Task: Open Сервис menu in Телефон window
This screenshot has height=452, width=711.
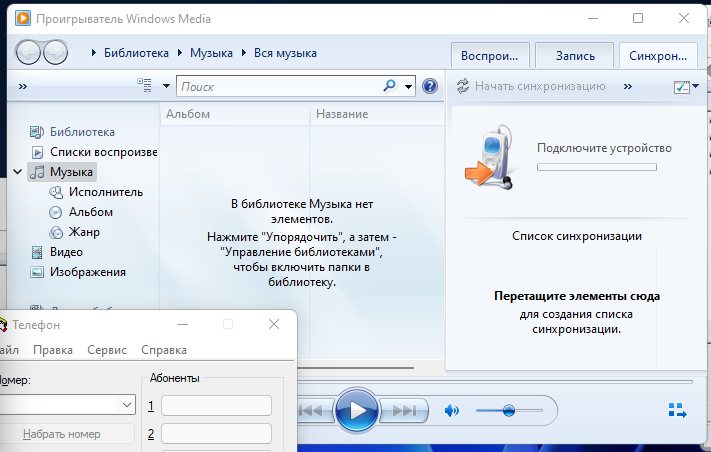Action: click(x=107, y=350)
